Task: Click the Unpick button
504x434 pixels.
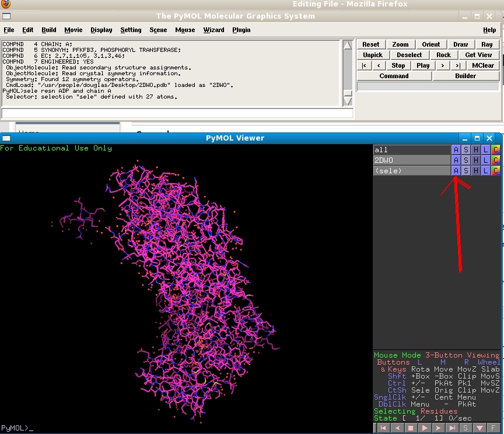Action: point(373,55)
